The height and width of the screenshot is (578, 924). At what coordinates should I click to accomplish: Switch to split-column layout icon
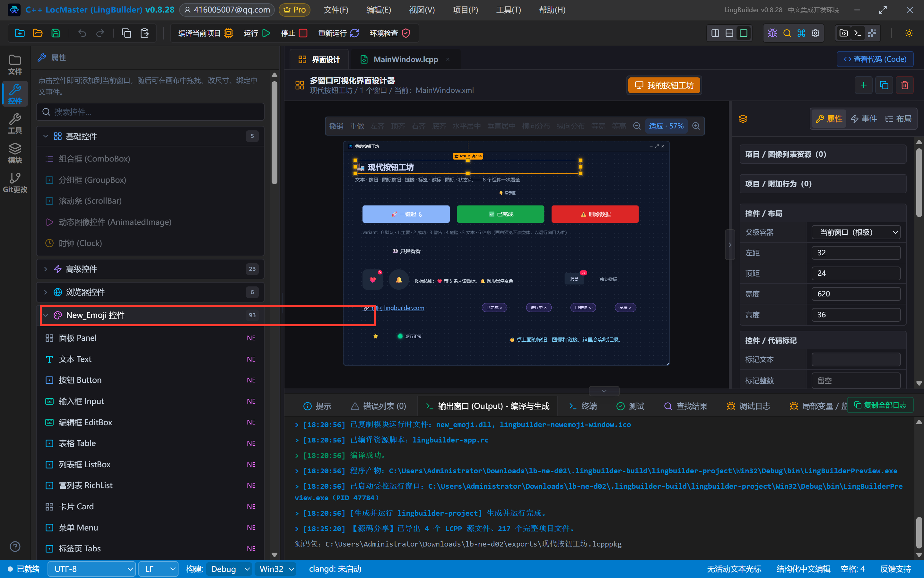[x=715, y=33]
